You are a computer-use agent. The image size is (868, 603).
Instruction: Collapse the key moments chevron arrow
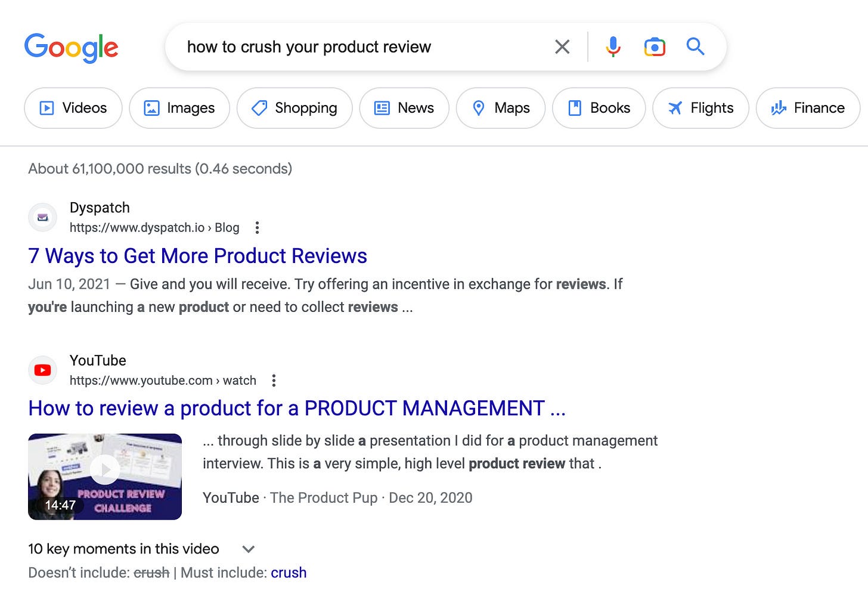pyautogui.click(x=248, y=549)
